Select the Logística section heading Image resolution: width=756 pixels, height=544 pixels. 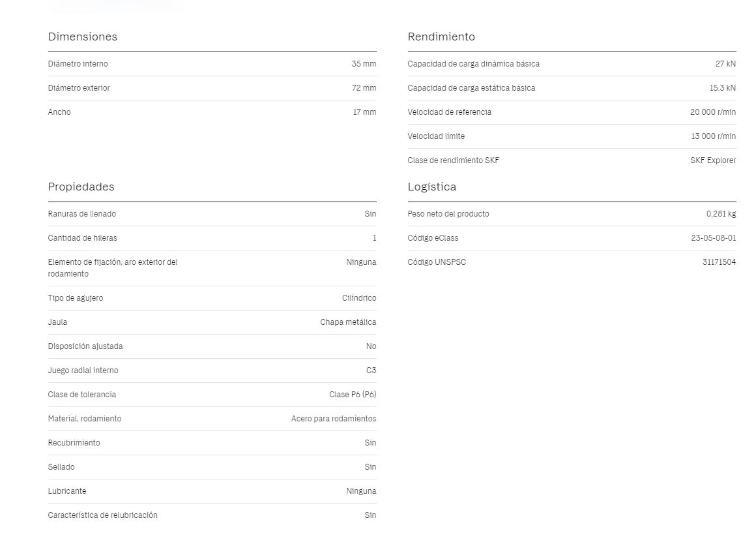click(x=432, y=187)
